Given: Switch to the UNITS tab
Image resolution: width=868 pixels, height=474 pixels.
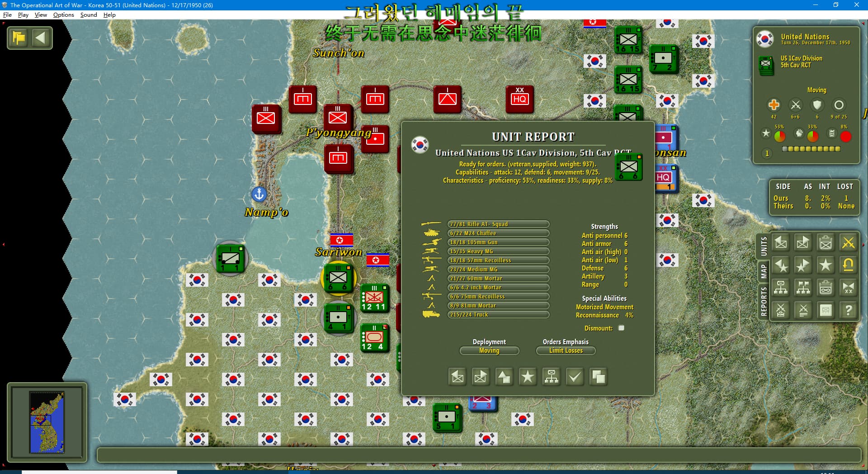Looking at the screenshot, I should coord(764,246).
